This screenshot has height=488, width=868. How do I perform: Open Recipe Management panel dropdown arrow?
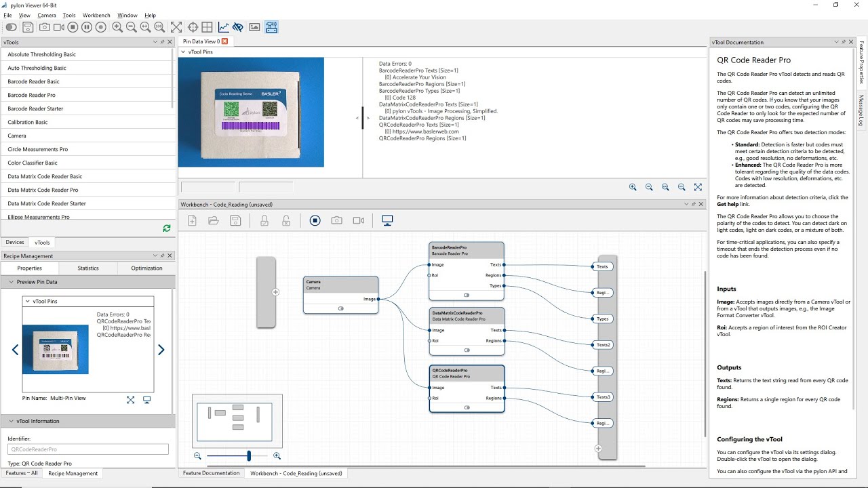pos(155,256)
